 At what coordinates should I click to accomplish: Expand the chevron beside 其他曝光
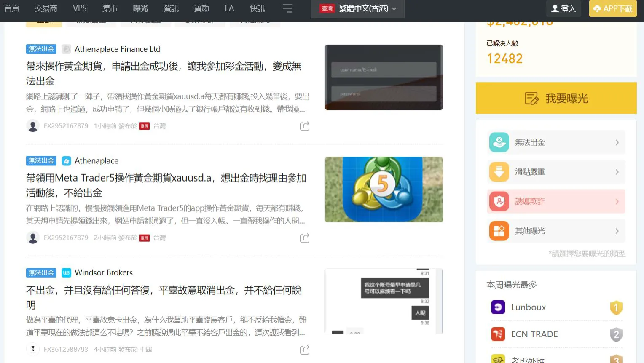pos(617,231)
